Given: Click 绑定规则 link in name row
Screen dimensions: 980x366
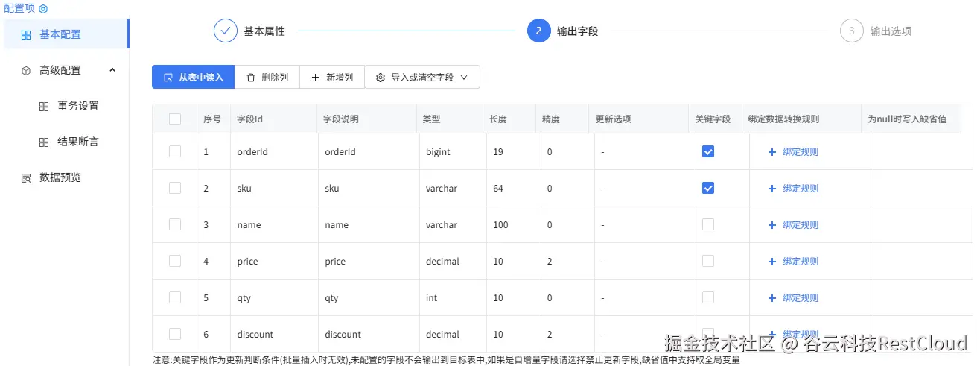Looking at the screenshot, I should click(x=801, y=225).
